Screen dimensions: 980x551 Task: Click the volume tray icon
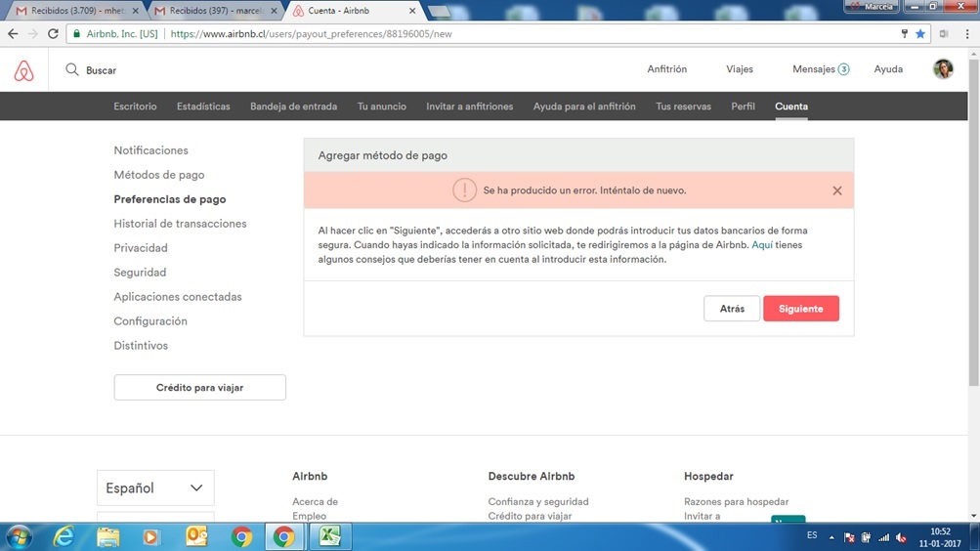901,537
